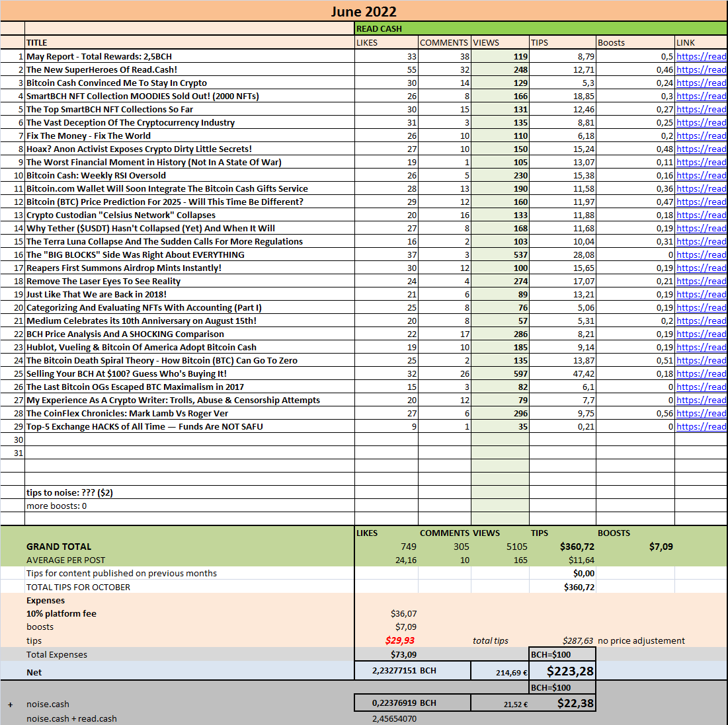Click the Net $223,28 cell
This screenshot has width=728, height=725.
pyautogui.click(x=562, y=671)
